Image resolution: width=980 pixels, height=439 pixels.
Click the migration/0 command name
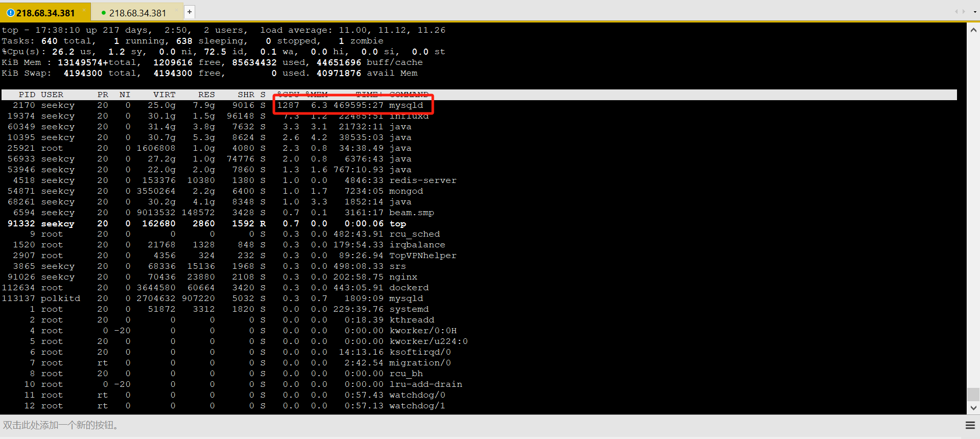[x=421, y=363]
